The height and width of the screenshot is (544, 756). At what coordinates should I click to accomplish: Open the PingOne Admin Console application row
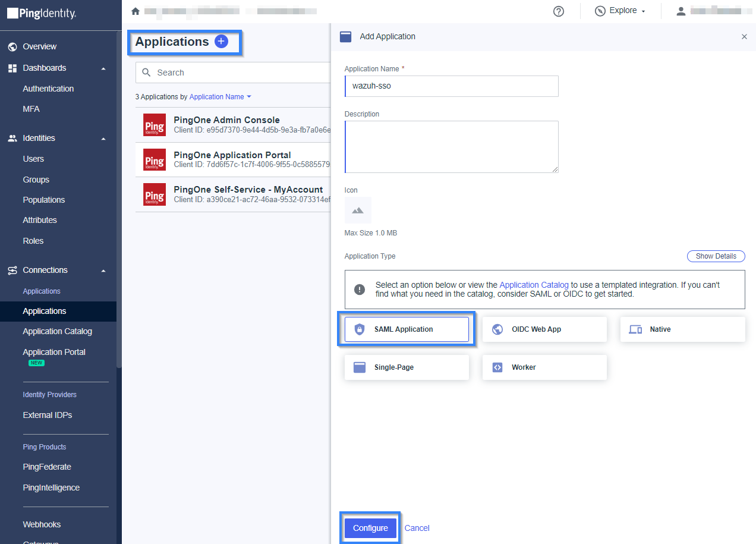[x=233, y=125]
